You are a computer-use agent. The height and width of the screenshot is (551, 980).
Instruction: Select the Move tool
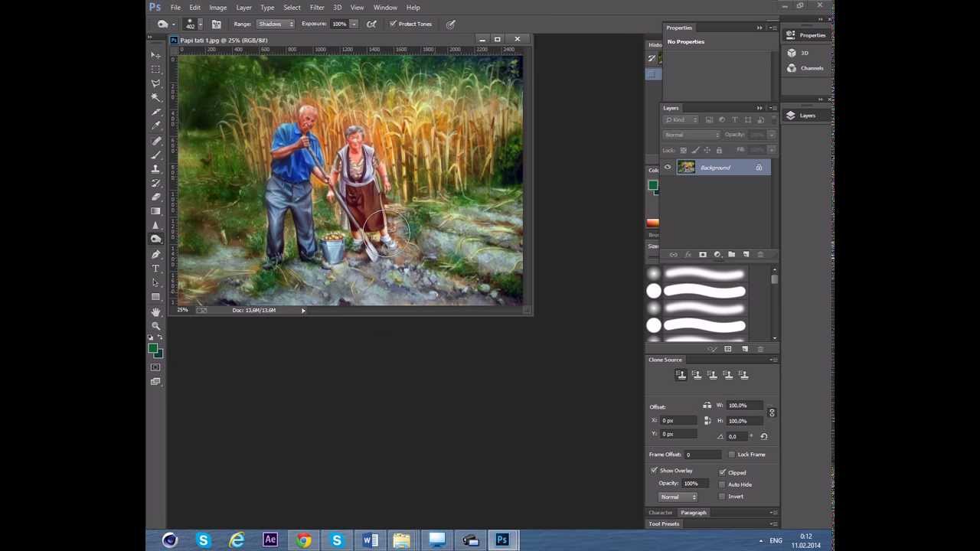tap(156, 55)
